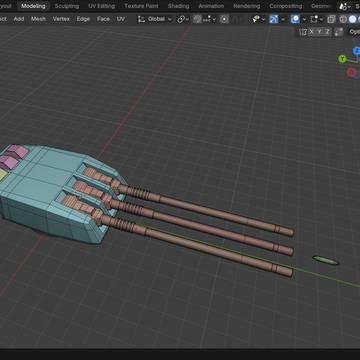360x360 pixels.
Task: Toggle Z axis mirror
Action: coord(327,32)
